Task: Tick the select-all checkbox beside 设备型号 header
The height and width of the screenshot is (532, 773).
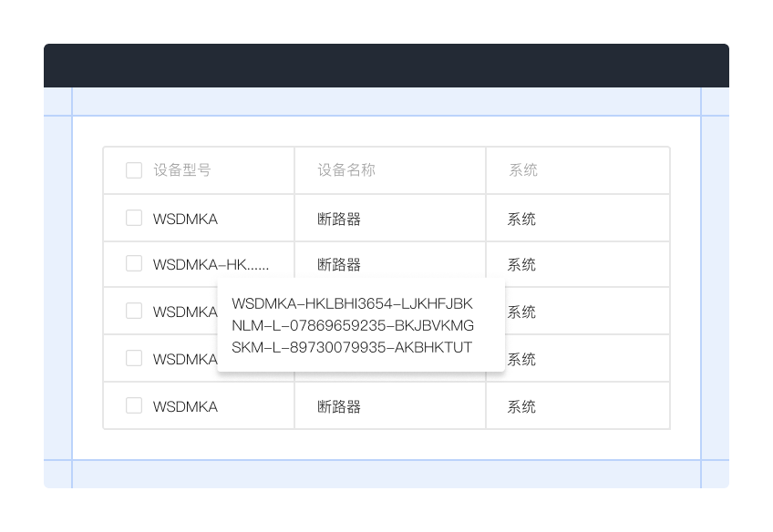Action: point(134,170)
